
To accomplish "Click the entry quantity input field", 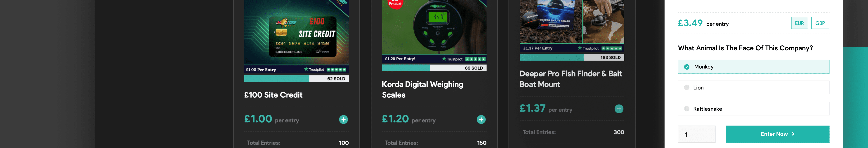I will tap(696, 134).
